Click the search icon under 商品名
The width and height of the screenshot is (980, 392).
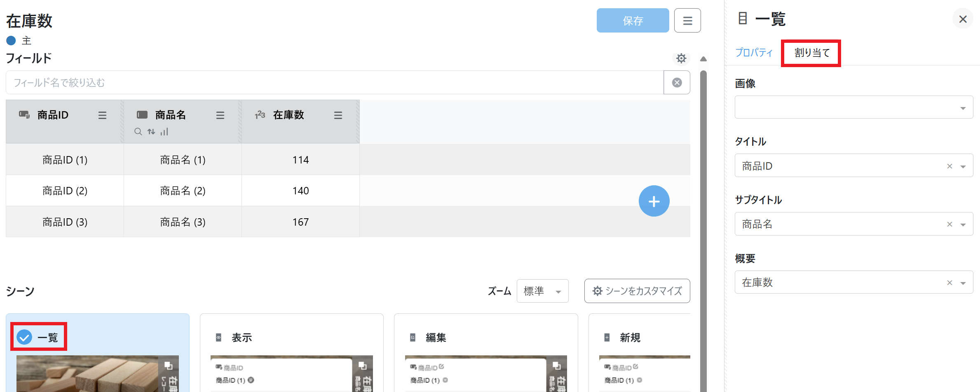coord(138,132)
